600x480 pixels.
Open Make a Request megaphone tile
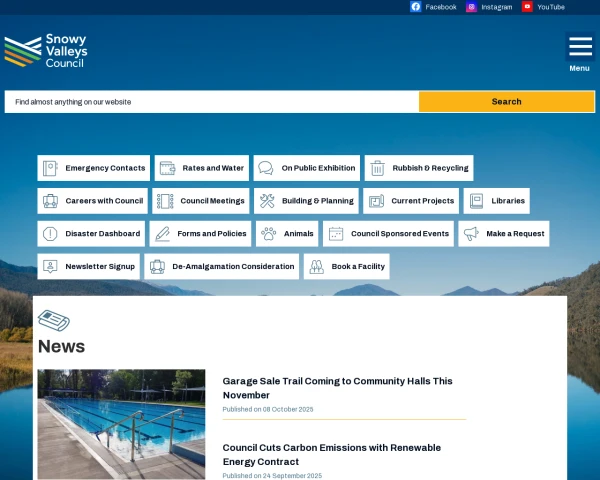504,234
